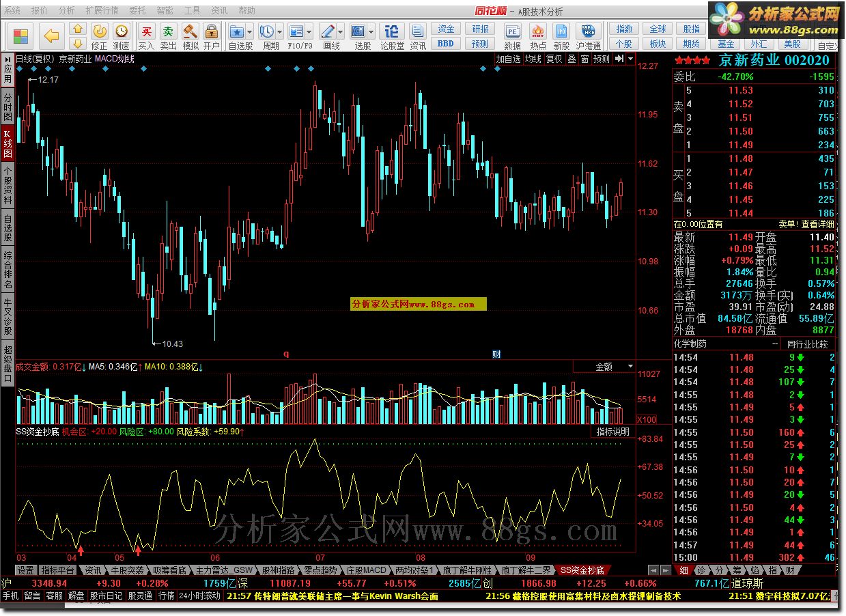Open the 热点 hot topics icon

(538, 36)
